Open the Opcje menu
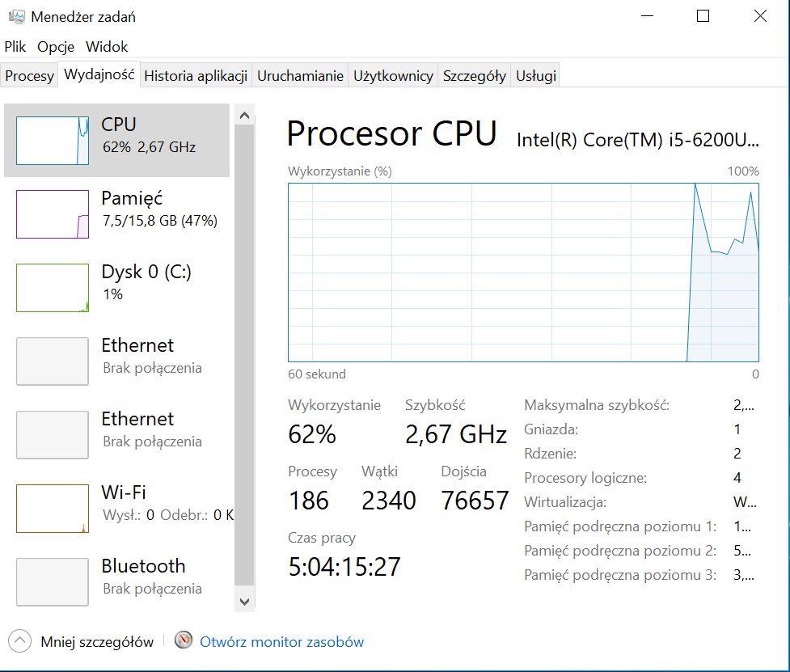The height and width of the screenshot is (672, 790). pos(56,47)
